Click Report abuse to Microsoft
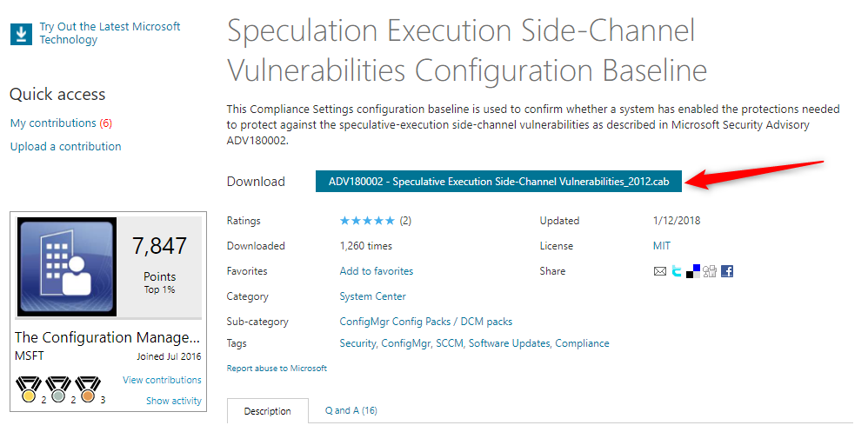This screenshot has width=868, height=432. point(277,368)
